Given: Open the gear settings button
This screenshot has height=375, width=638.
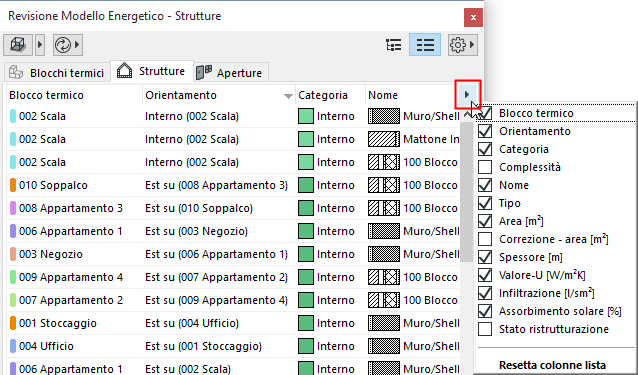Looking at the screenshot, I should tap(463, 45).
